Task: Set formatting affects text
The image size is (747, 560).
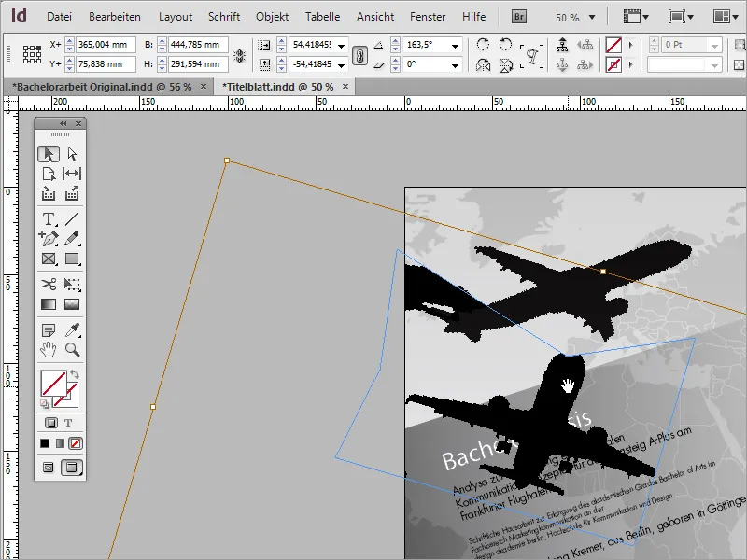Action: coord(68,423)
